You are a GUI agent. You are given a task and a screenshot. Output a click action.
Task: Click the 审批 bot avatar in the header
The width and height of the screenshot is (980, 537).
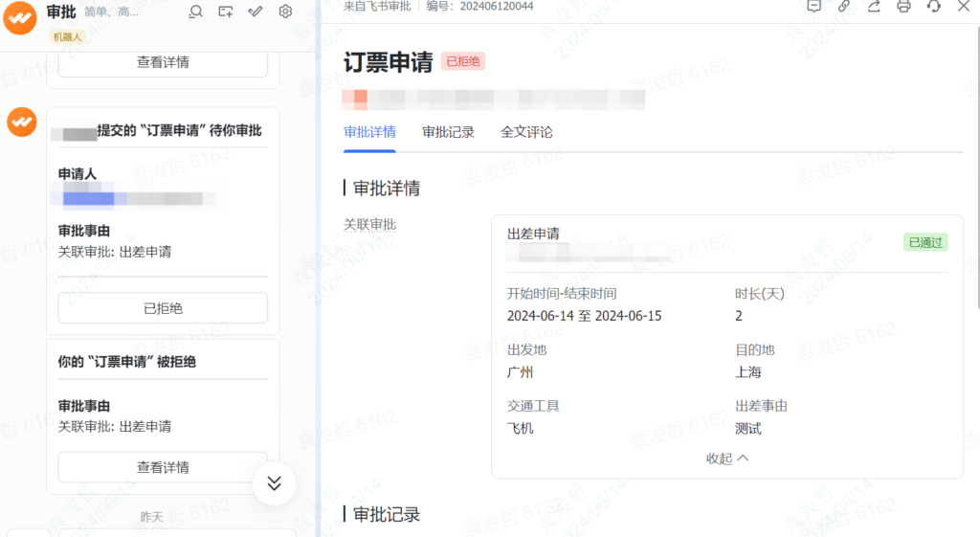tap(20, 17)
